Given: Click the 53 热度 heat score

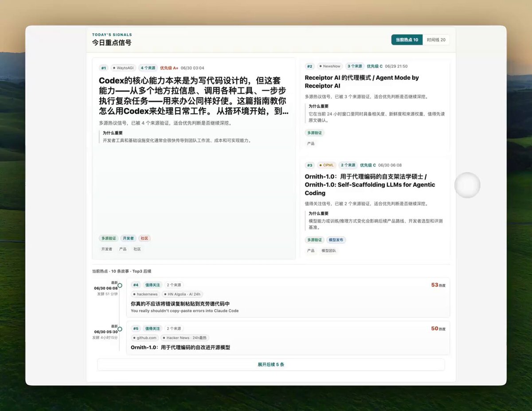Looking at the screenshot, I should [x=438, y=285].
